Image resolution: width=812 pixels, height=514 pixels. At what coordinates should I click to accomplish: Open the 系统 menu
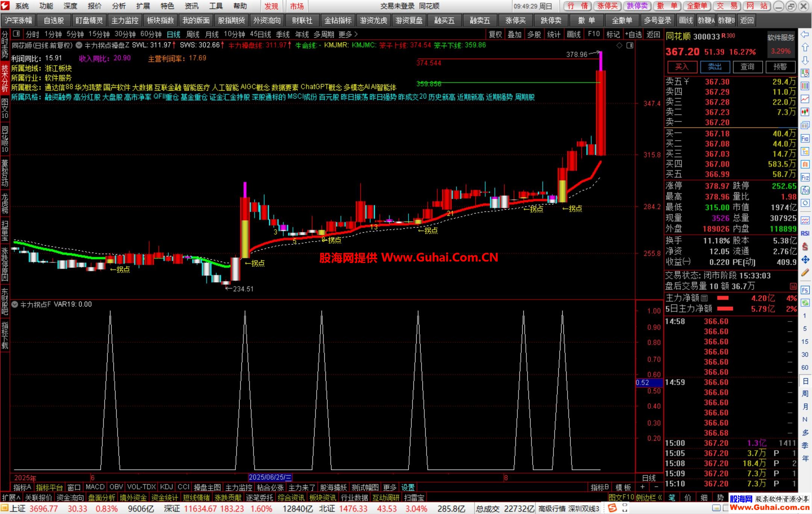coord(22,6)
